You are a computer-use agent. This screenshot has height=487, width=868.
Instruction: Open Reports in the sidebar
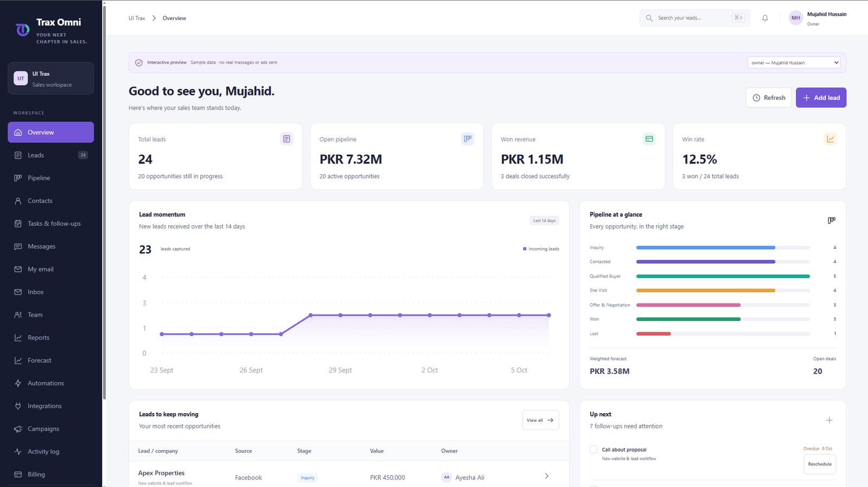[x=51, y=338]
